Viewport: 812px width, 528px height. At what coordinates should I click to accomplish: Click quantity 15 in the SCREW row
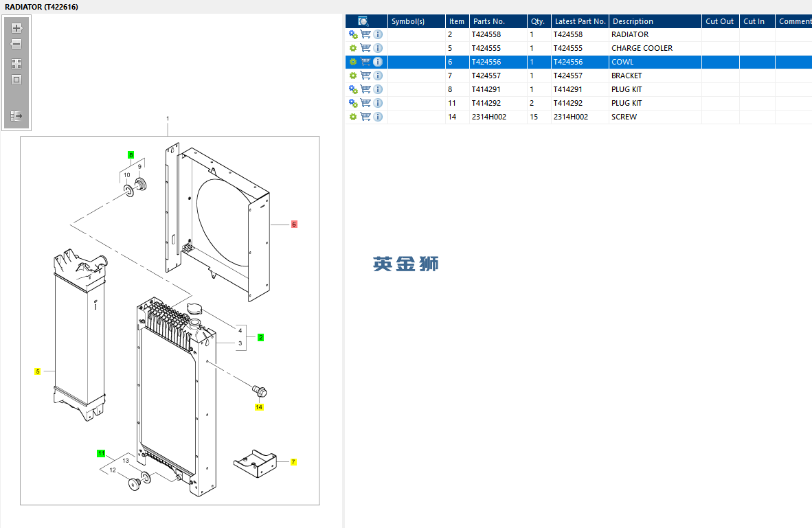click(x=534, y=117)
